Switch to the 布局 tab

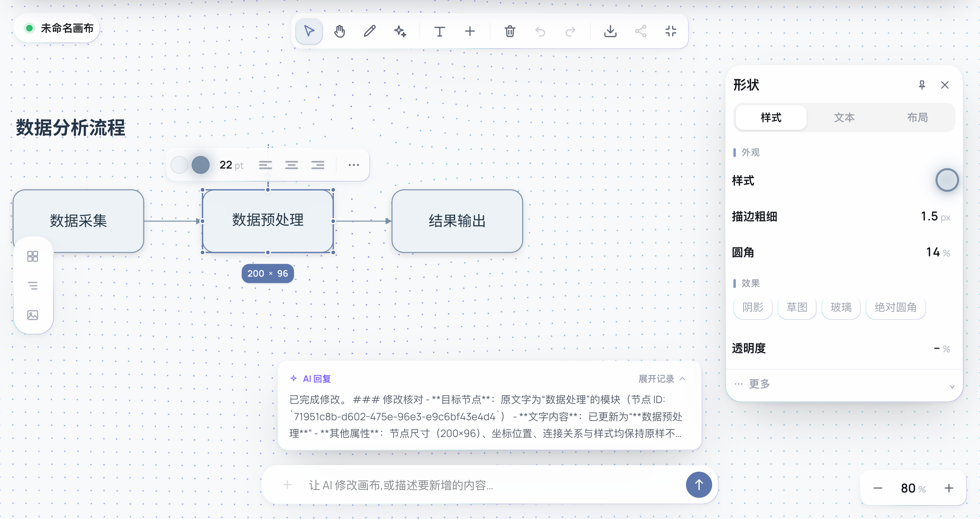coord(917,118)
